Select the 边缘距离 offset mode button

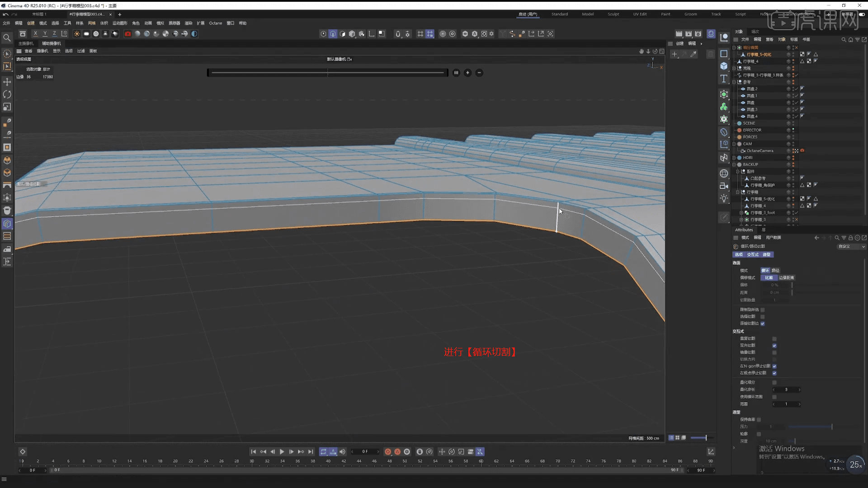(786, 278)
